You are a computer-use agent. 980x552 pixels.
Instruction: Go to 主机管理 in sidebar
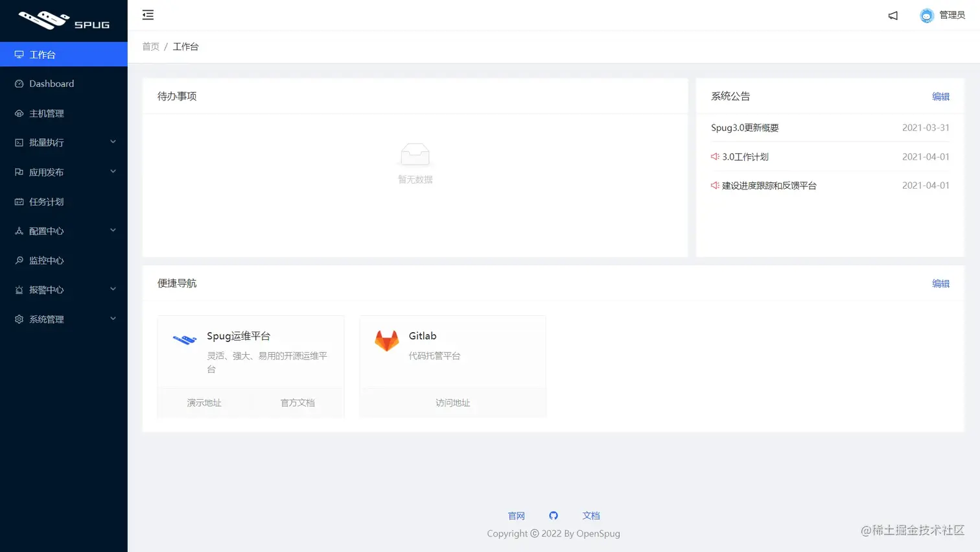pos(64,114)
